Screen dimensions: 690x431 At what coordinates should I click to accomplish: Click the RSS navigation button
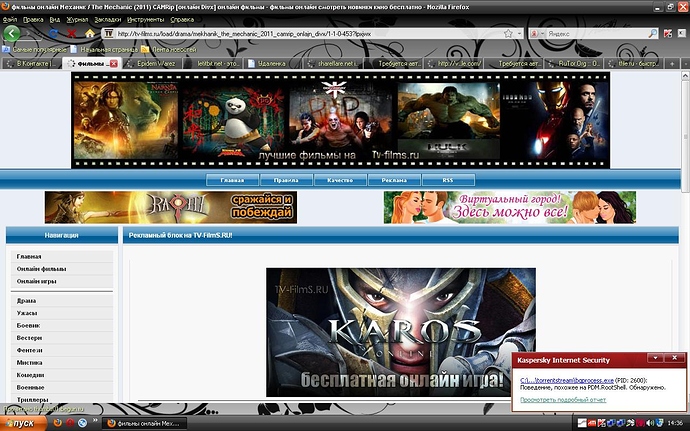[x=448, y=180]
